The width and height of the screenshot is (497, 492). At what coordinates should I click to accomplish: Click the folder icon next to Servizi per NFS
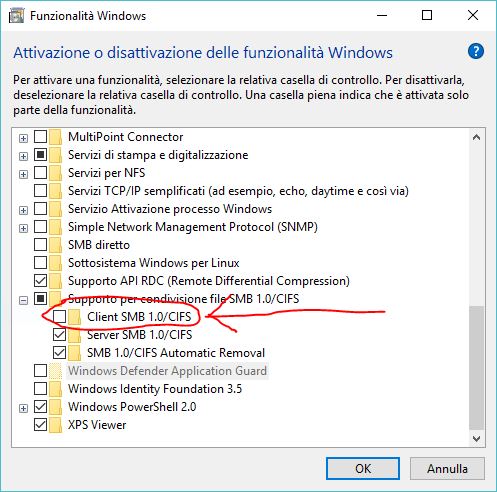coord(55,173)
